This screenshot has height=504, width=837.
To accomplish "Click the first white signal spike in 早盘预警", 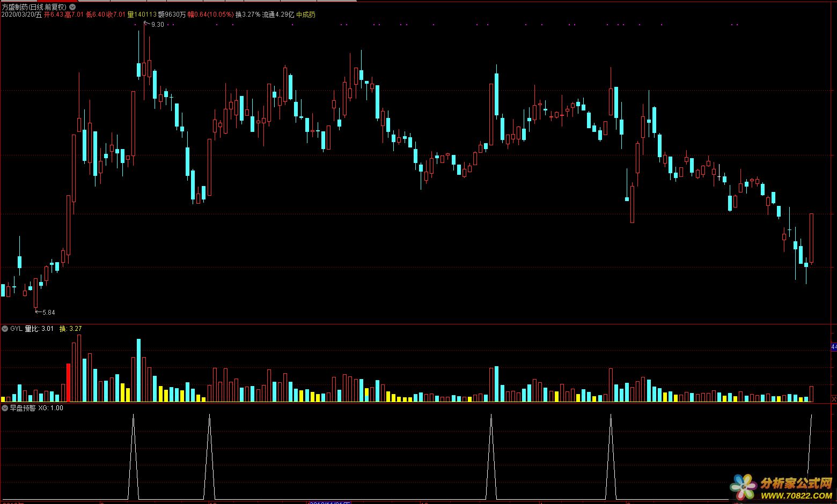I will [x=133, y=456].
